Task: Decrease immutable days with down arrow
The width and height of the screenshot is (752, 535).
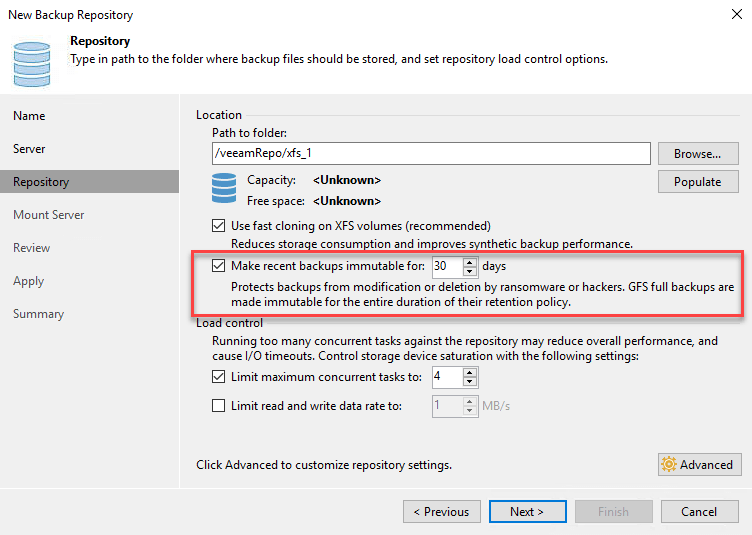Action: [x=470, y=271]
